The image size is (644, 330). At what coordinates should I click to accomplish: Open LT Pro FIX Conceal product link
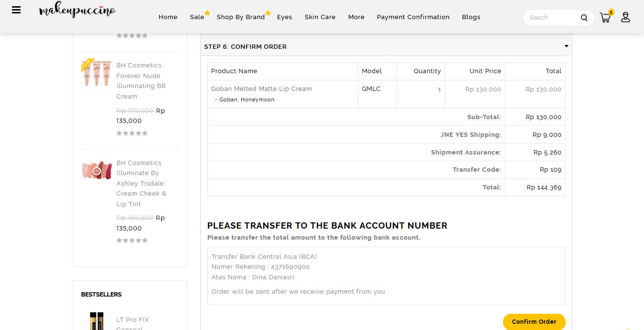coord(133,324)
